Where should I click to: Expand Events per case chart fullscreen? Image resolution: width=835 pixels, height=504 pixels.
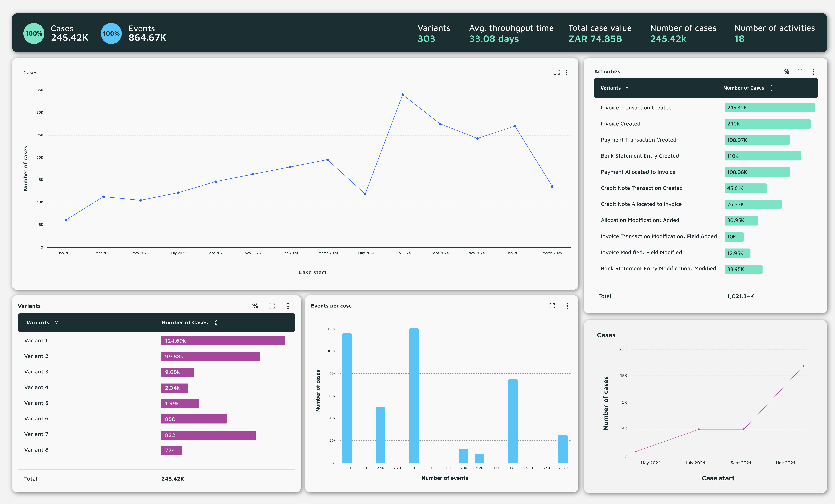click(x=552, y=306)
